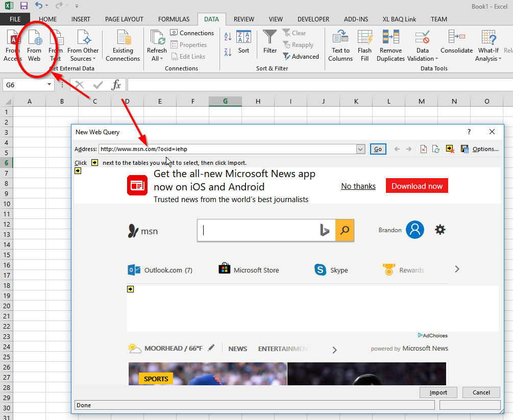Screen dimensions: 513x420
Task: Launch Text to Columns tool
Action: [x=340, y=45]
